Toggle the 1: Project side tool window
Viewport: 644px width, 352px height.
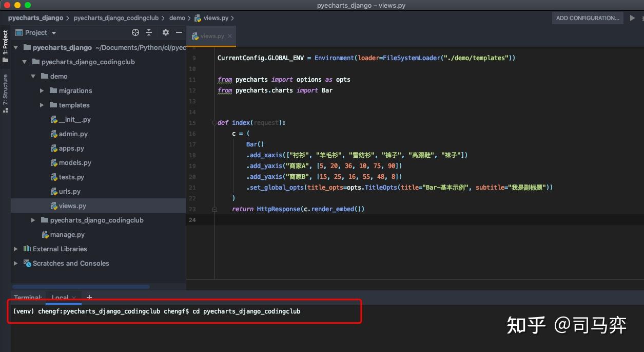[x=5, y=46]
